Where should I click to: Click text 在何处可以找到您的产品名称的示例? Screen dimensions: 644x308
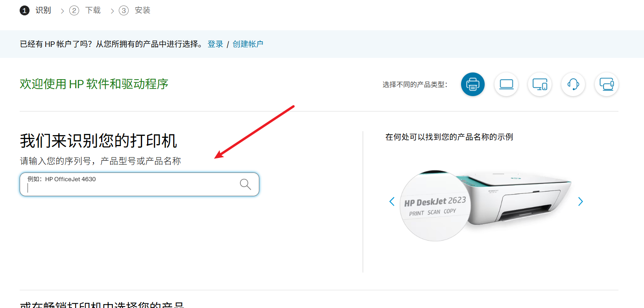(449, 137)
